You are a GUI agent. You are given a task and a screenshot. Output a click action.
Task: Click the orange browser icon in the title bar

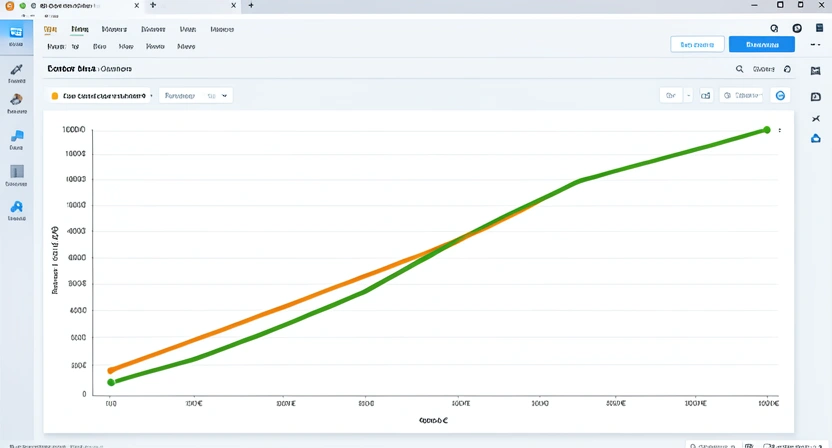[10, 6]
